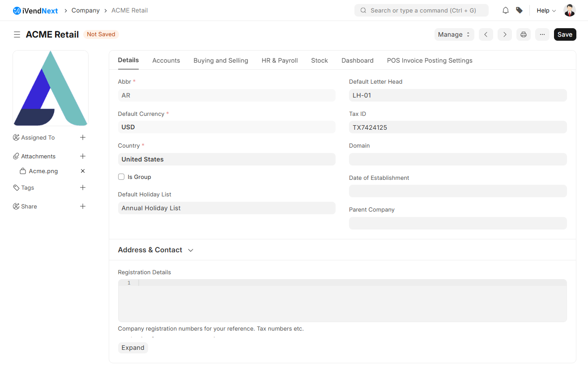This screenshot has width=588, height=374.
Task: Click the Not Saved status badge
Action: pyautogui.click(x=101, y=34)
